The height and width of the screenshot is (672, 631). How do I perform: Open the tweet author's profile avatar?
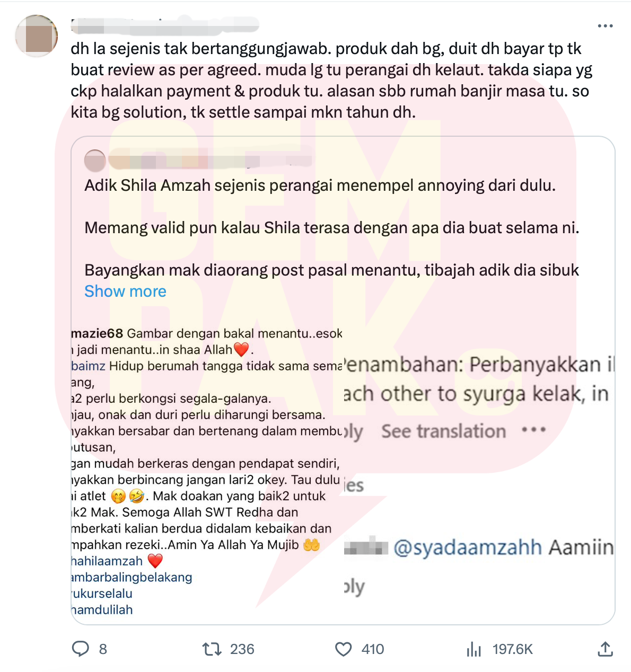(37, 36)
